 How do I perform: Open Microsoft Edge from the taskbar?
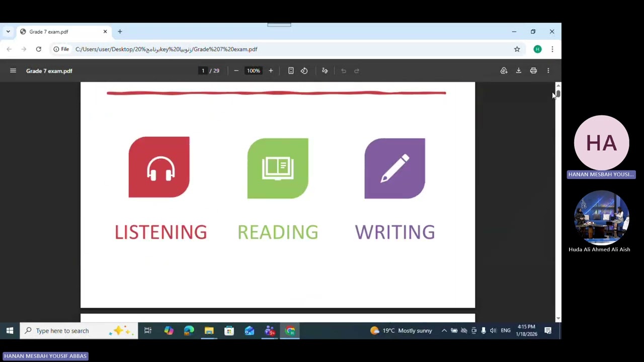click(x=189, y=331)
